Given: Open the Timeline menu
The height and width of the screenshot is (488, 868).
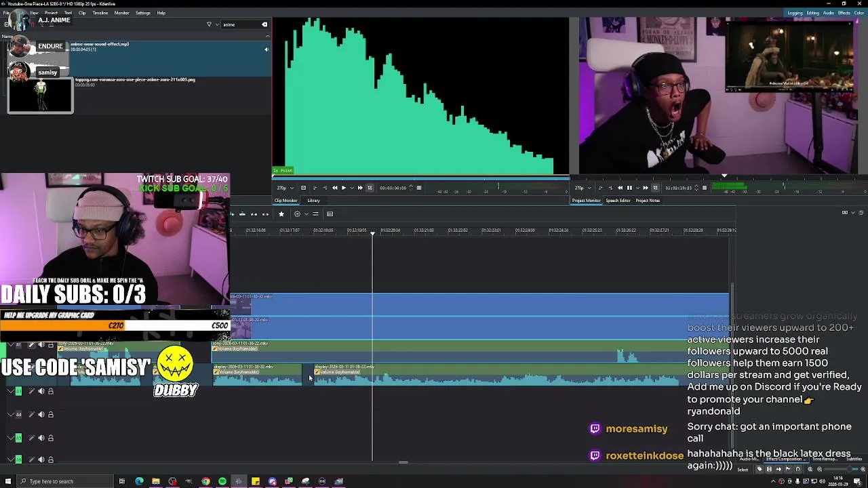Looking at the screenshot, I should (x=100, y=13).
